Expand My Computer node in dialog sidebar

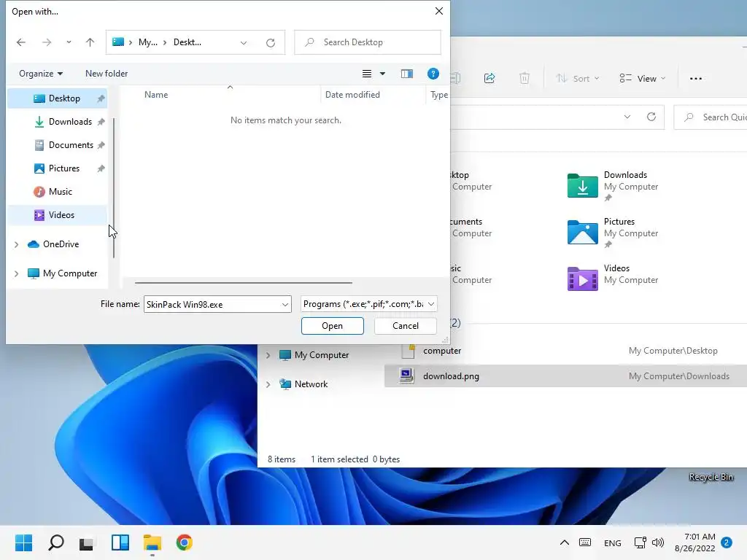17,274
